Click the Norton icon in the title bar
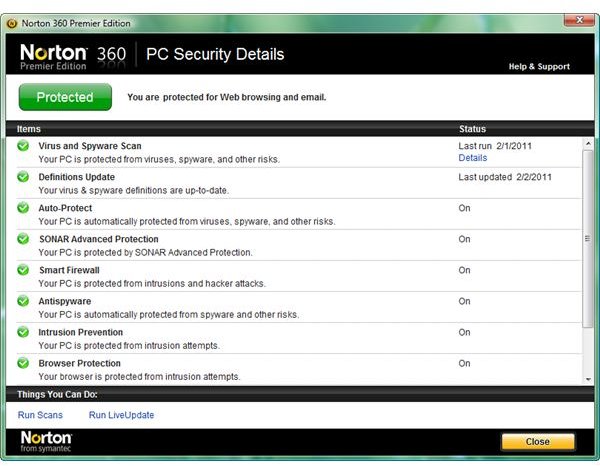This screenshot has width=600, height=466. coord(12,23)
